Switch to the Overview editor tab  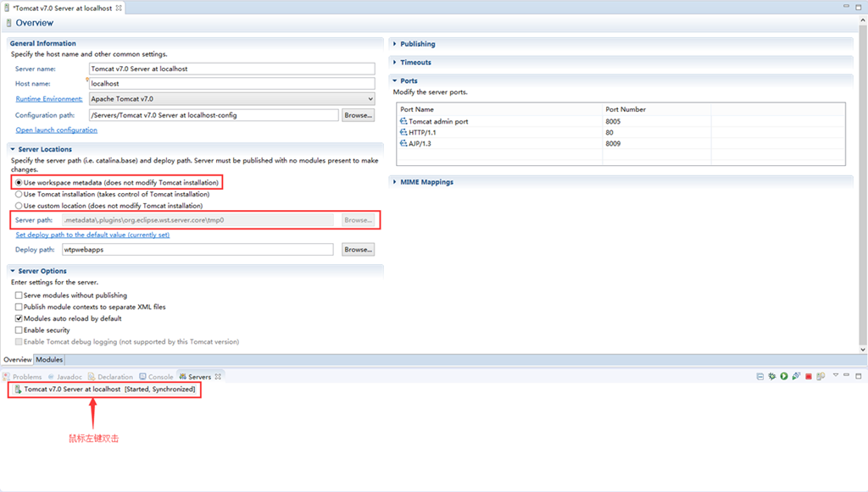coord(18,359)
